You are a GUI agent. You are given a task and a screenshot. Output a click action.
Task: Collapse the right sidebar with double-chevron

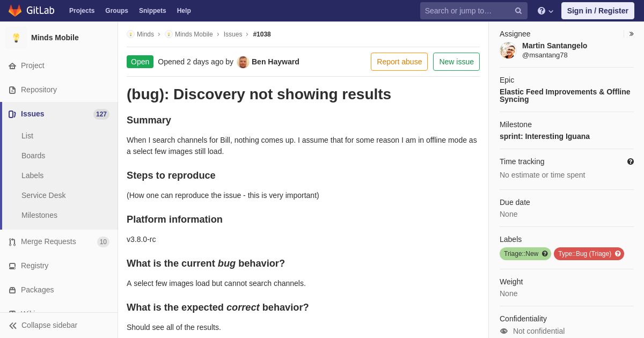(x=631, y=34)
